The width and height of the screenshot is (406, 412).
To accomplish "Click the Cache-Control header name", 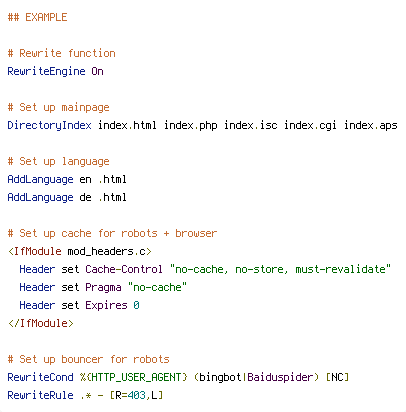I will click(x=124, y=269).
